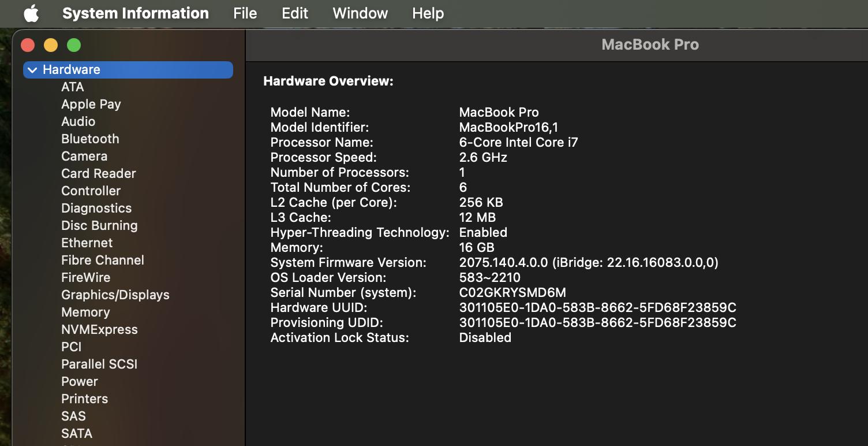This screenshot has width=868, height=446.
Task: Select Camera in the sidebar
Action: [x=84, y=156]
